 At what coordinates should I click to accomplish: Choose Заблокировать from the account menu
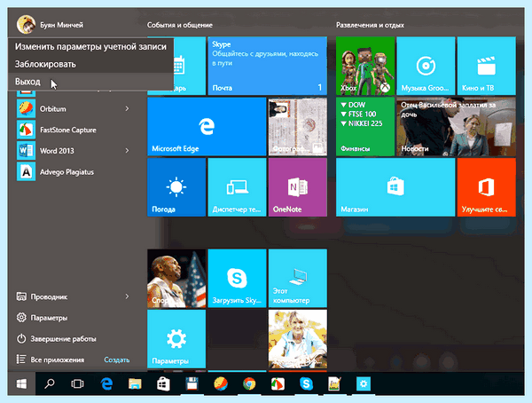pyautogui.click(x=91, y=64)
